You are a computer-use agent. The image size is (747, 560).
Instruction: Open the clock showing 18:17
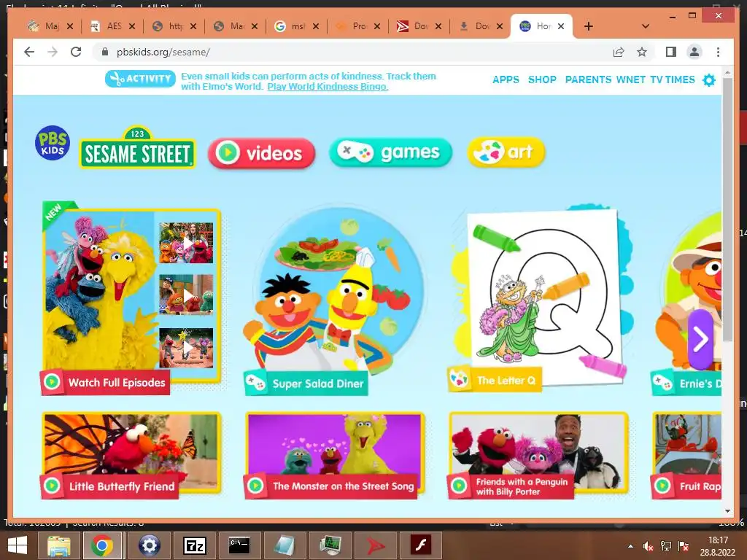pyautogui.click(x=718, y=545)
